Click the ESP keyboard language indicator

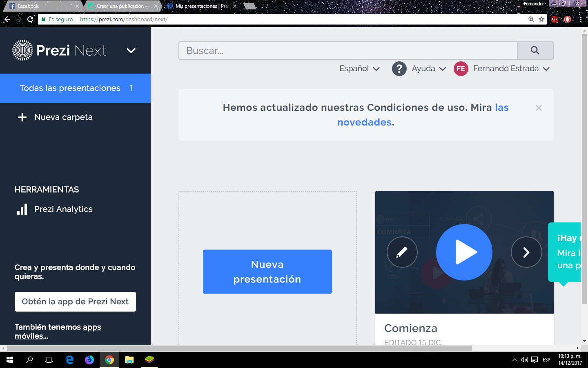(546, 360)
